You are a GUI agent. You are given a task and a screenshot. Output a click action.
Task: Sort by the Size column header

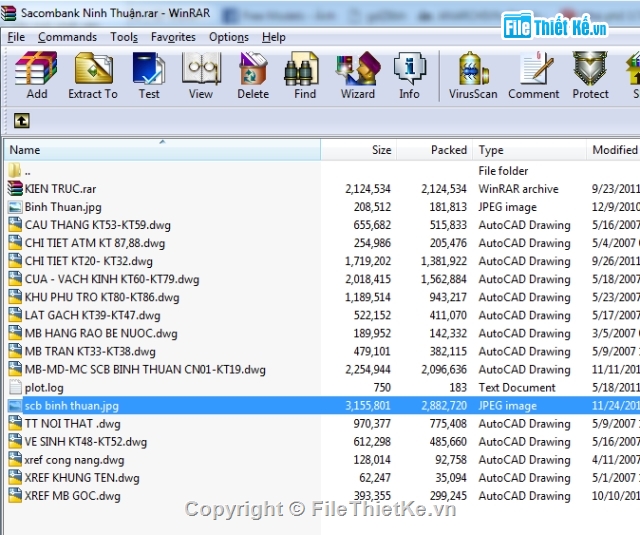(358, 150)
